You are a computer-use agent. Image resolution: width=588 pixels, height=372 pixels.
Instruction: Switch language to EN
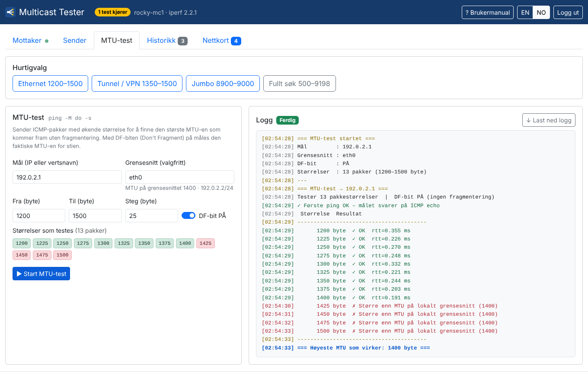[x=525, y=13]
